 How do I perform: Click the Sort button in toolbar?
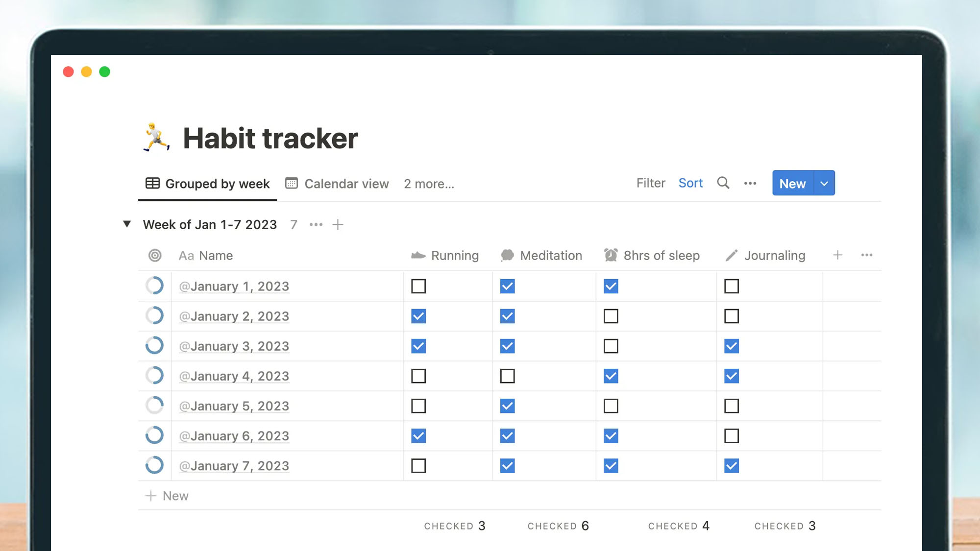click(x=690, y=182)
